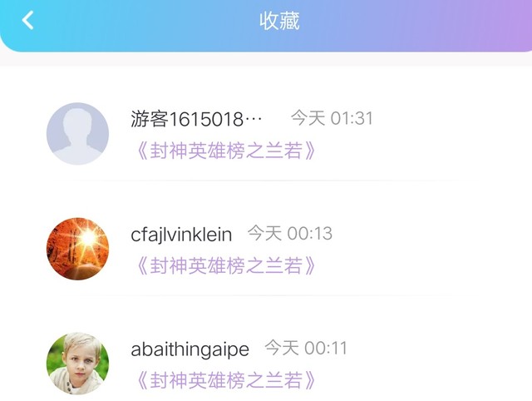Open 《封神英雄榜之兰若》 link under 游客1615018
This screenshot has height=401, width=532.
click(224, 151)
